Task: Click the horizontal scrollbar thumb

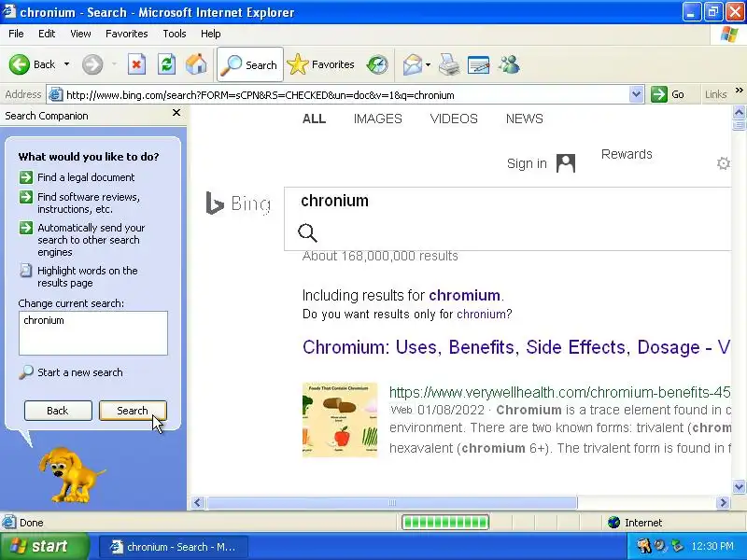Action: 392,502
